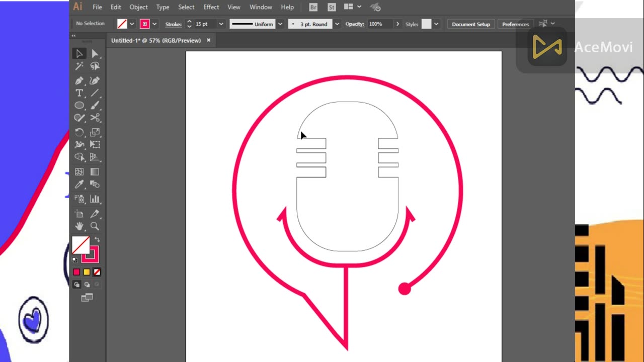Select the Ellipse tool
Image resolution: width=644 pixels, height=362 pixels.
click(x=79, y=106)
